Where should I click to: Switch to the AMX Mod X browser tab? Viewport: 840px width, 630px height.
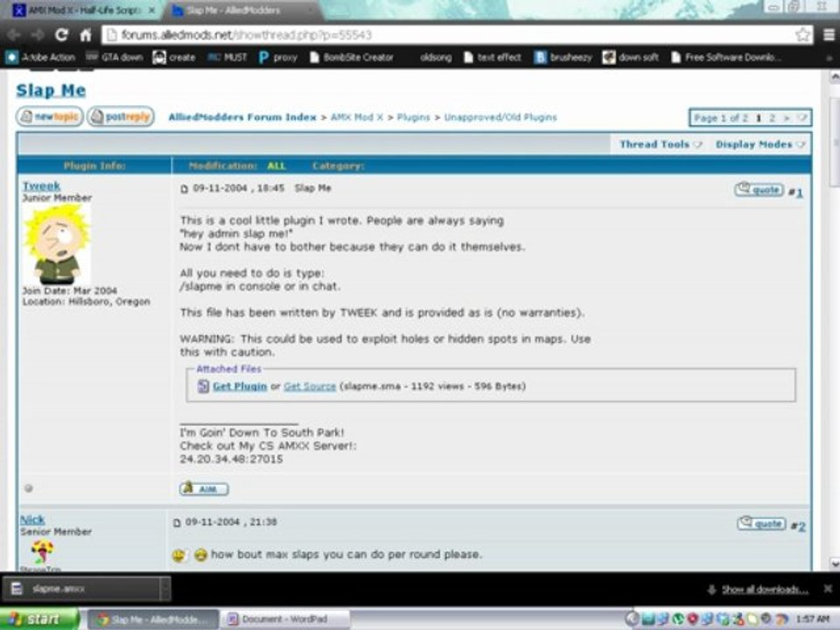[84, 10]
